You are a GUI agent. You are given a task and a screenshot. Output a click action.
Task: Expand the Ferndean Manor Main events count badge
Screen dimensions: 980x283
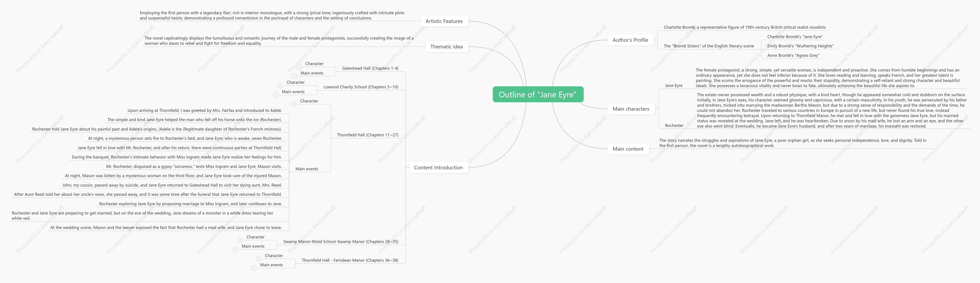(x=254, y=268)
